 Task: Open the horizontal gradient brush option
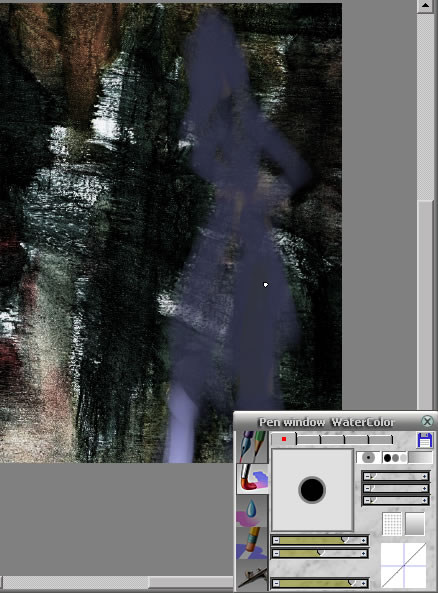pos(421,458)
